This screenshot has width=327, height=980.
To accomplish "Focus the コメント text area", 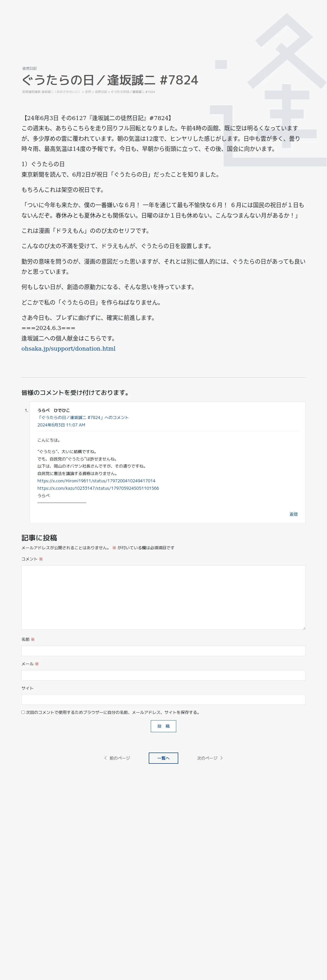I will click(x=163, y=597).
